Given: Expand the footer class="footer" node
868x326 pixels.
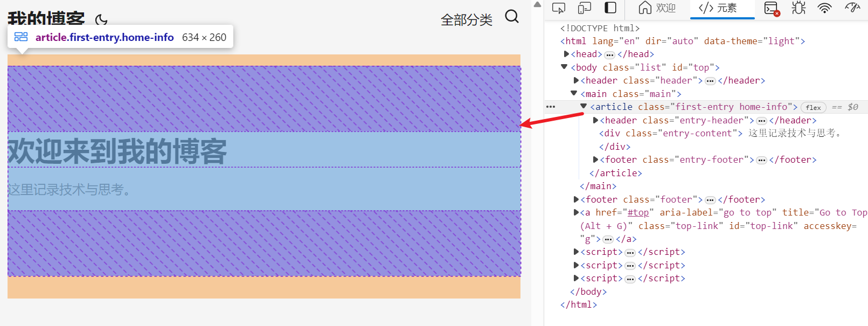Looking at the screenshot, I should [576, 200].
